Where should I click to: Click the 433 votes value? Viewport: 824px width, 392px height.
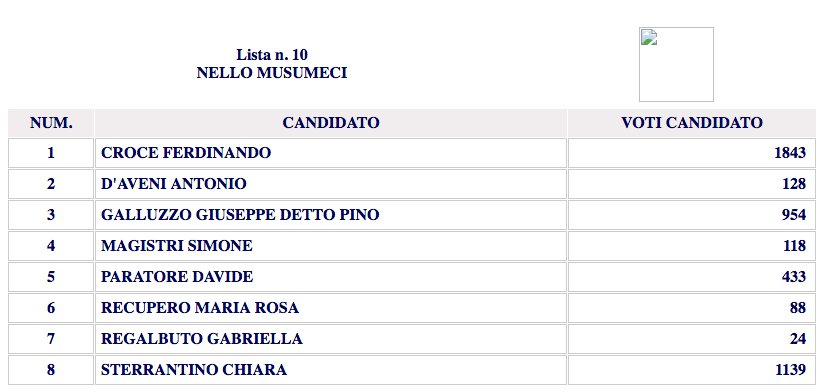[794, 277]
